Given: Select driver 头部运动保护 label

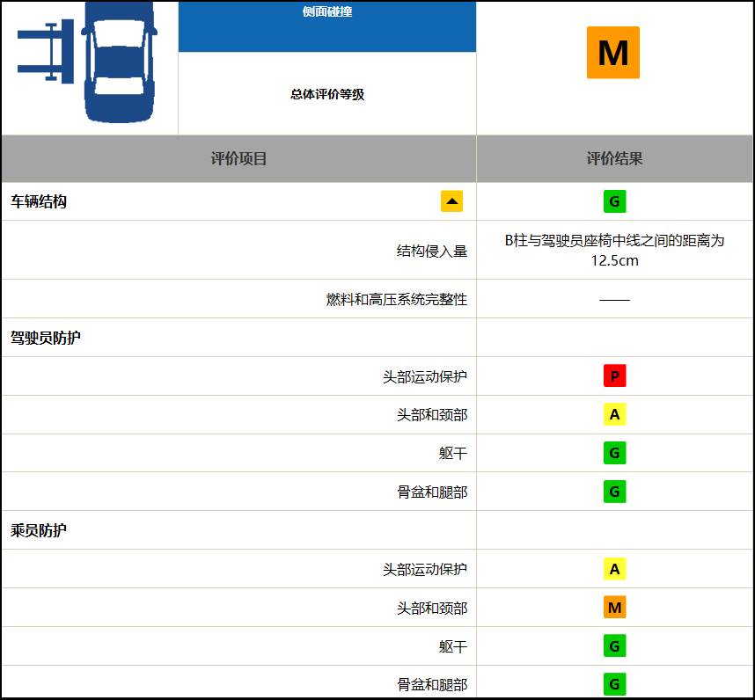Looking at the screenshot, I should 425,376.
